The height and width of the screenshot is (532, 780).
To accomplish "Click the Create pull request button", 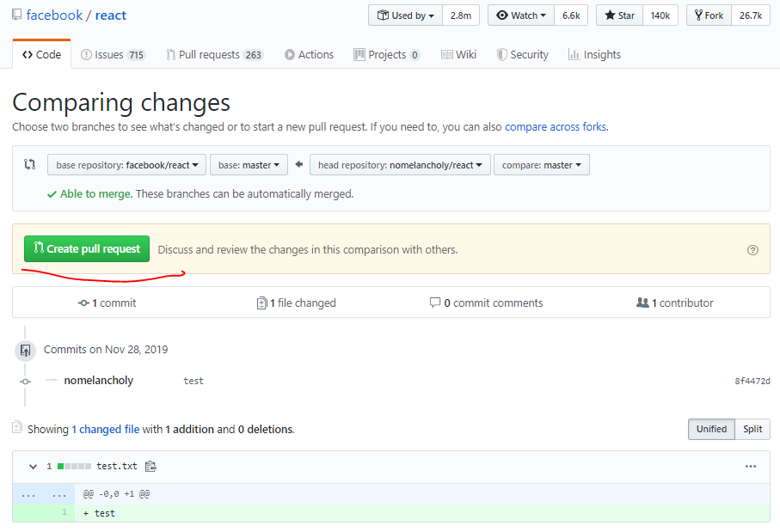I will click(87, 248).
